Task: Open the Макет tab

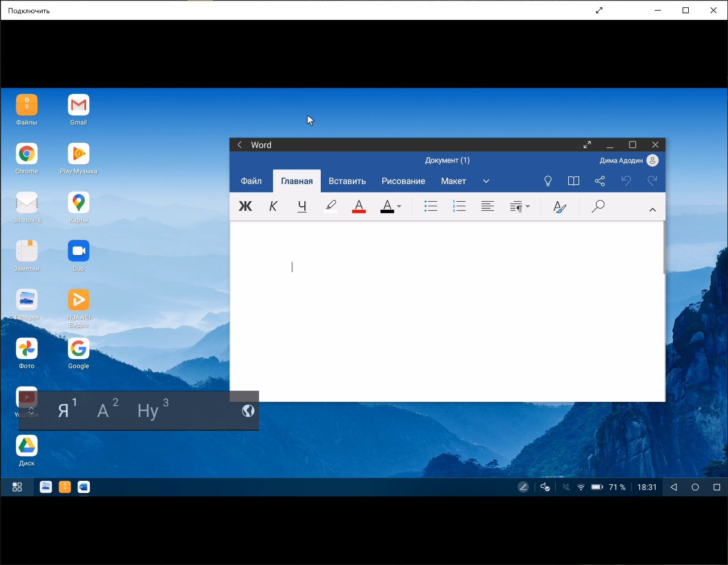Action: click(453, 181)
